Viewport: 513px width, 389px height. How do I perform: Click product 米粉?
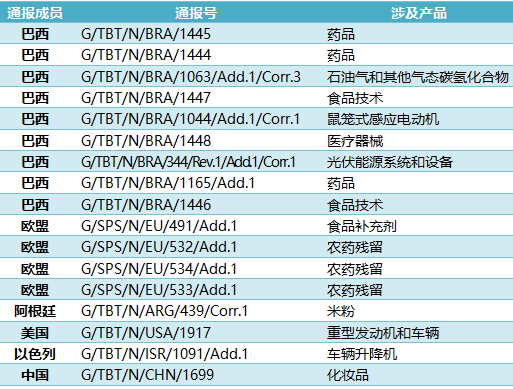[x=341, y=311]
